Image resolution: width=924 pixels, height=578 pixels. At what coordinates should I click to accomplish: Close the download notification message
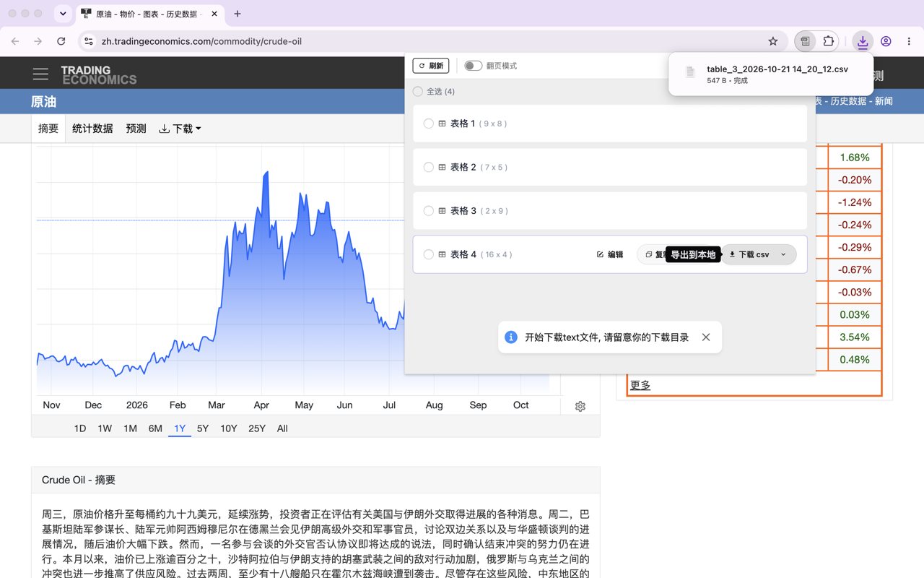click(x=706, y=337)
